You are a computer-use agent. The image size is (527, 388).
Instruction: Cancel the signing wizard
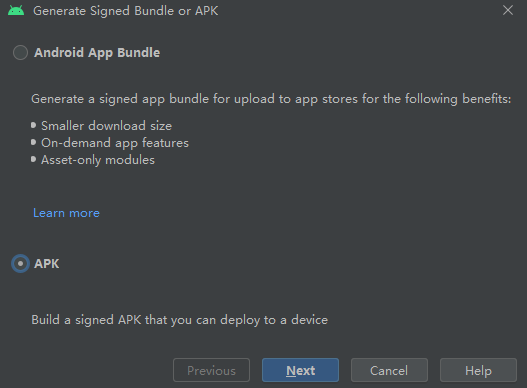pos(389,370)
